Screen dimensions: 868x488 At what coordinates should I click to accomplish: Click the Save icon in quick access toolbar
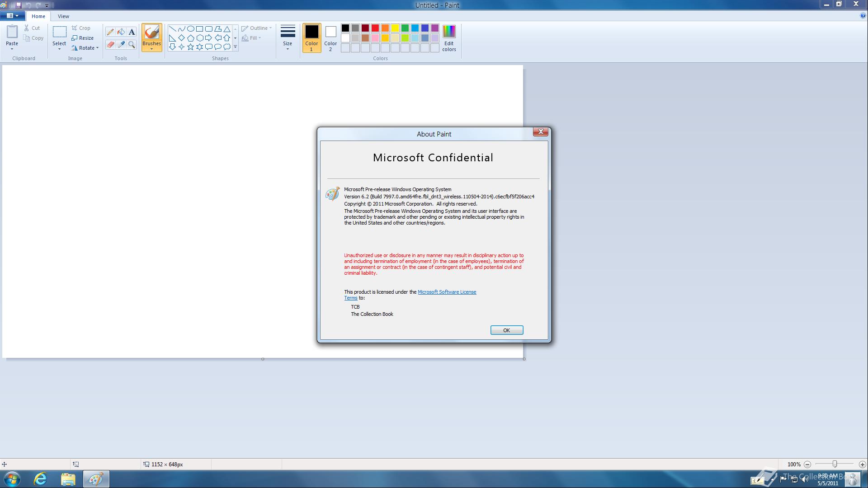pyautogui.click(x=19, y=5)
